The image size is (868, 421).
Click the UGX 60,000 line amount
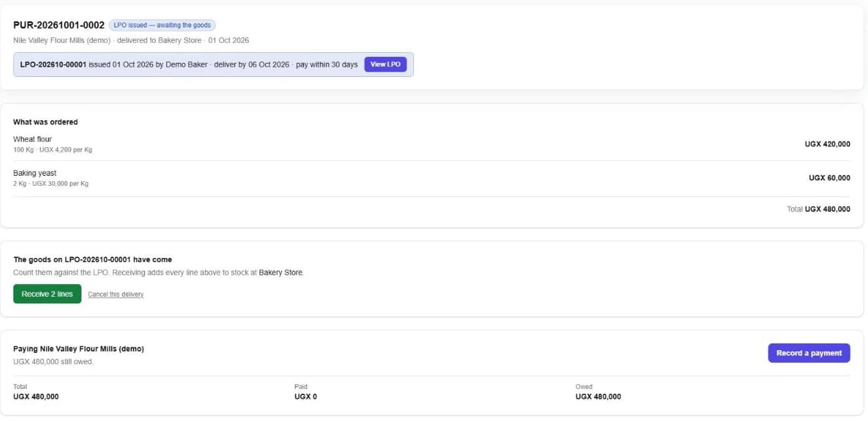(x=829, y=178)
